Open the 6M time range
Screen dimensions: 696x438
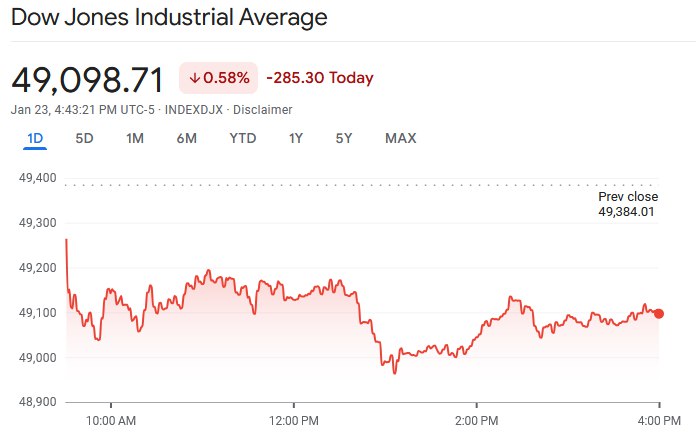pyautogui.click(x=186, y=138)
